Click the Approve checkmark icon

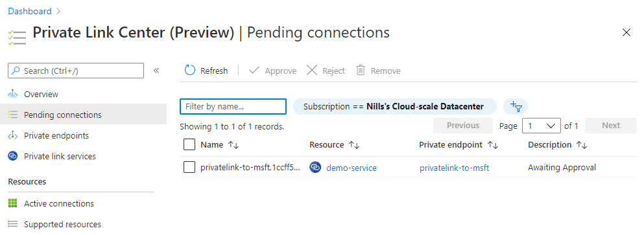point(254,71)
